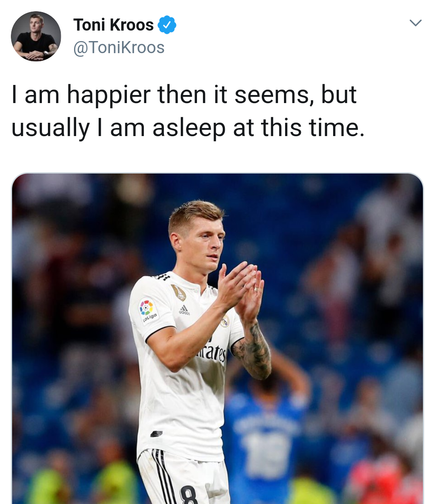Expand the tweet options chevron
The image size is (435, 504).
click(x=415, y=23)
